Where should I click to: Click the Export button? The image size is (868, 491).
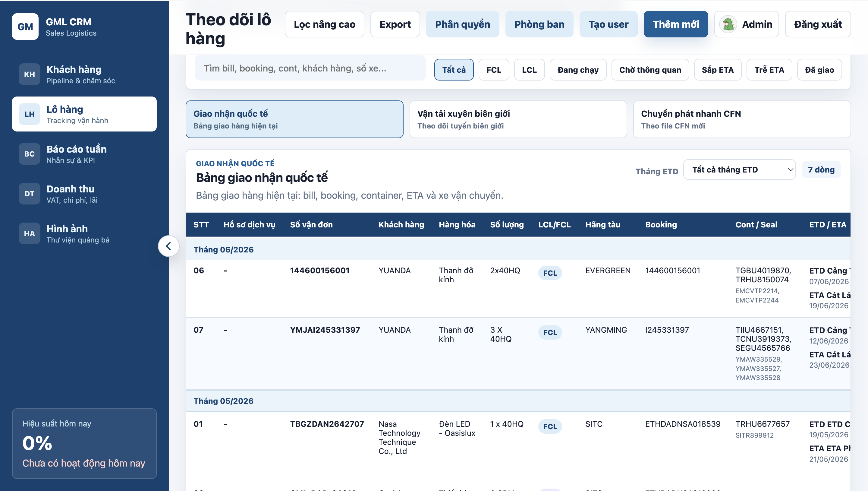tap(395, 24)
